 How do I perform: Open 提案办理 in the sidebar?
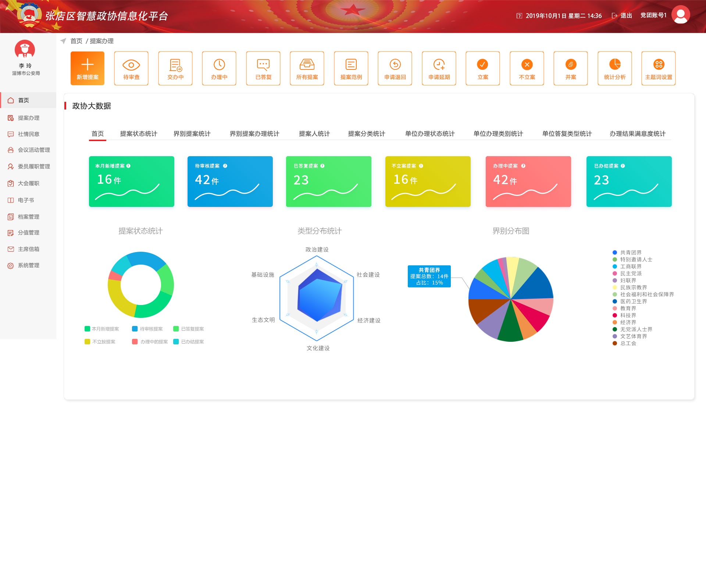click(28, 118)
